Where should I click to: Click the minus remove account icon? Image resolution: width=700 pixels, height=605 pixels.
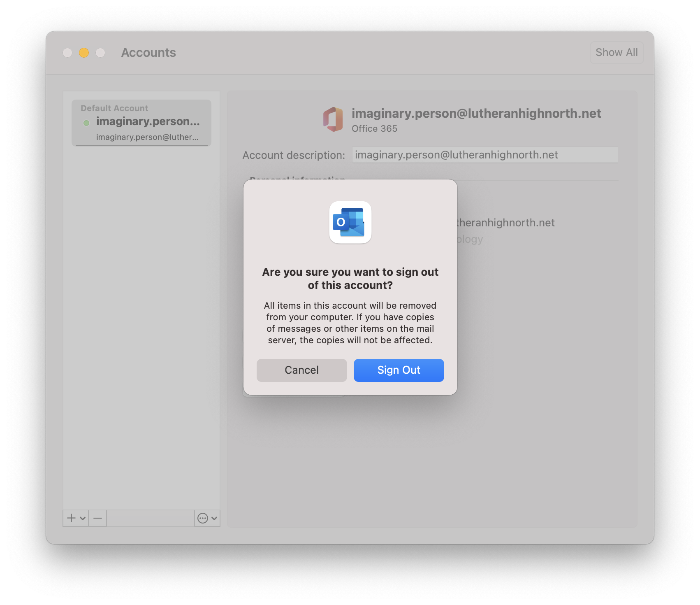tap(97, 518)
